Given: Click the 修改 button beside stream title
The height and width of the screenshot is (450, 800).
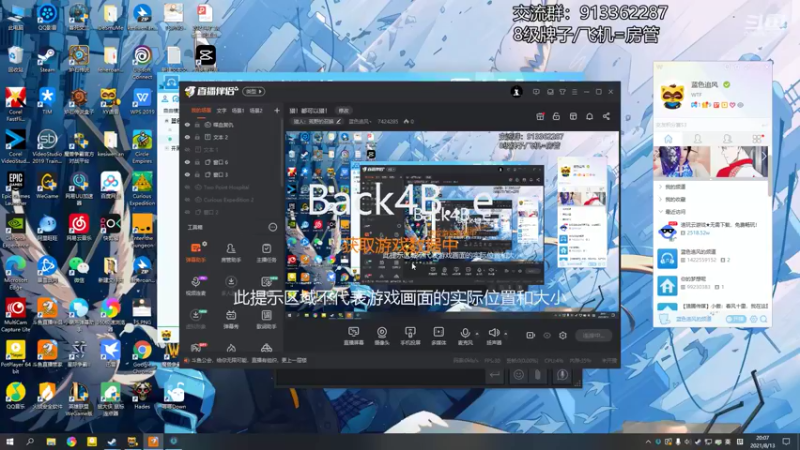Looking at the screenshot, I should pos(343,111).
